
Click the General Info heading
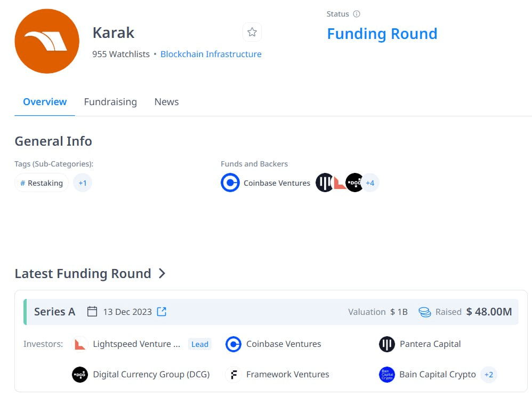(x=53, y=141)
